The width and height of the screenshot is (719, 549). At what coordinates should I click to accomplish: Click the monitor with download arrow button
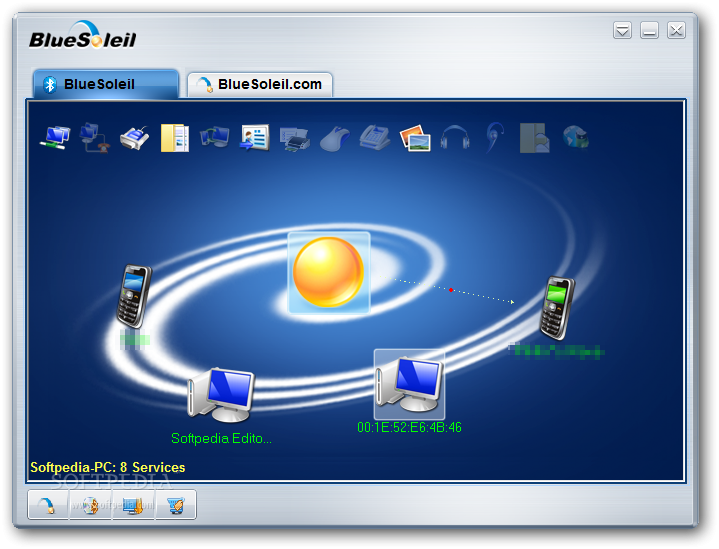coord(133,505)
